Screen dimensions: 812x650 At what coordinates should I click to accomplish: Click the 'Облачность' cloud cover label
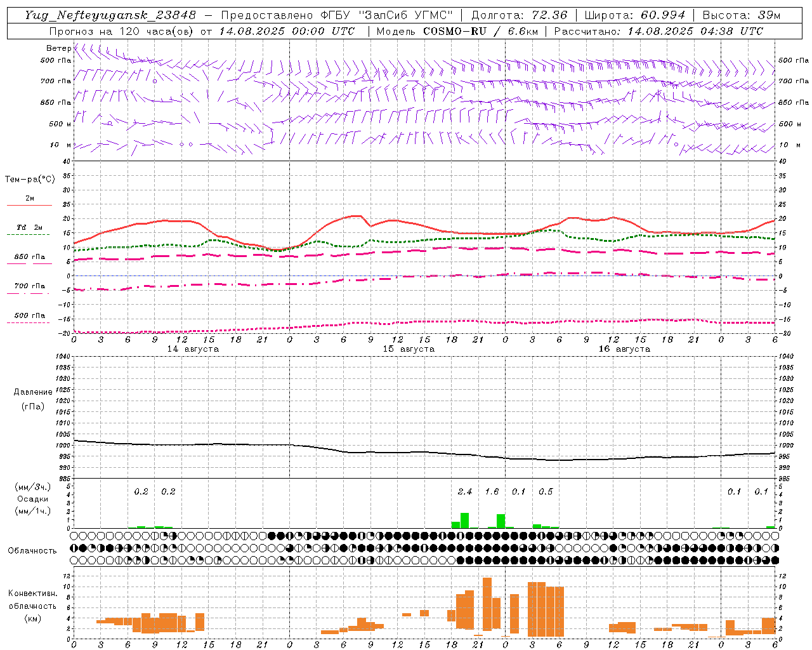[x=32, y=551]
